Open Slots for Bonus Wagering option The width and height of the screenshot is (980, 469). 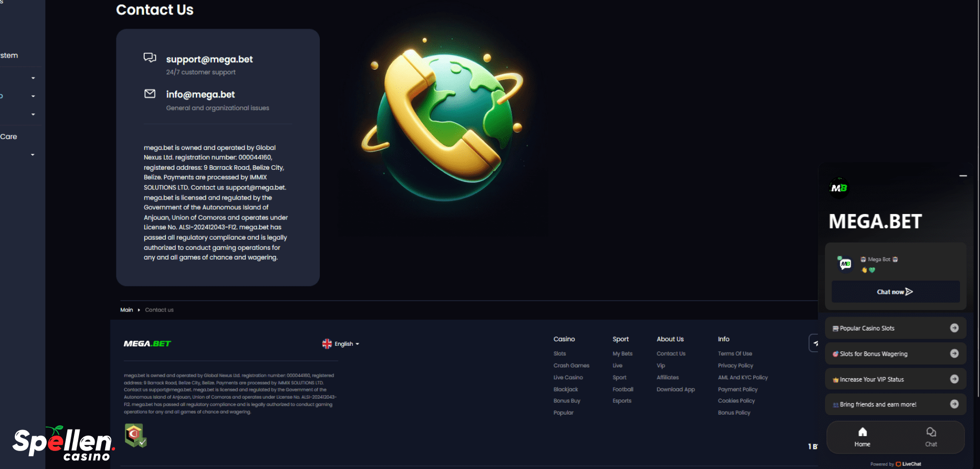895,354
